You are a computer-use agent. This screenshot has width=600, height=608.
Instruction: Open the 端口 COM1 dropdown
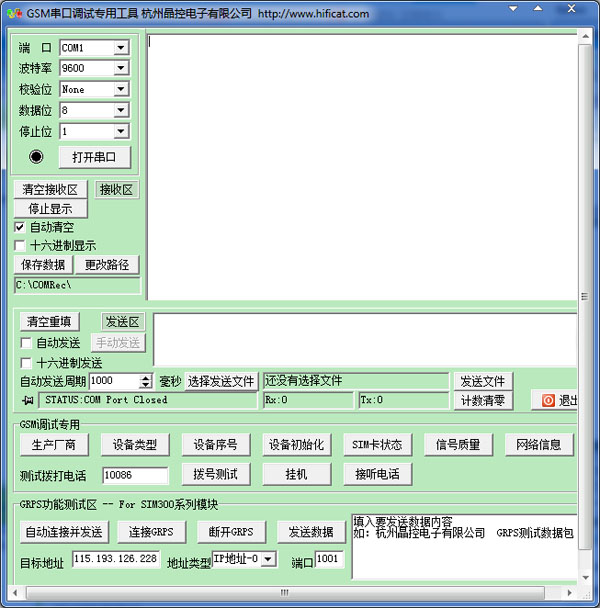(121, 48)
